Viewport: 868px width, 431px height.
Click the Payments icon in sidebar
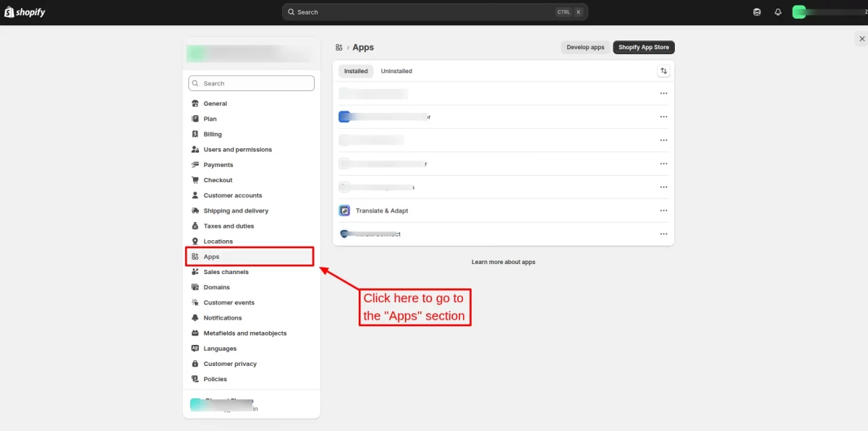click(195, 165)
